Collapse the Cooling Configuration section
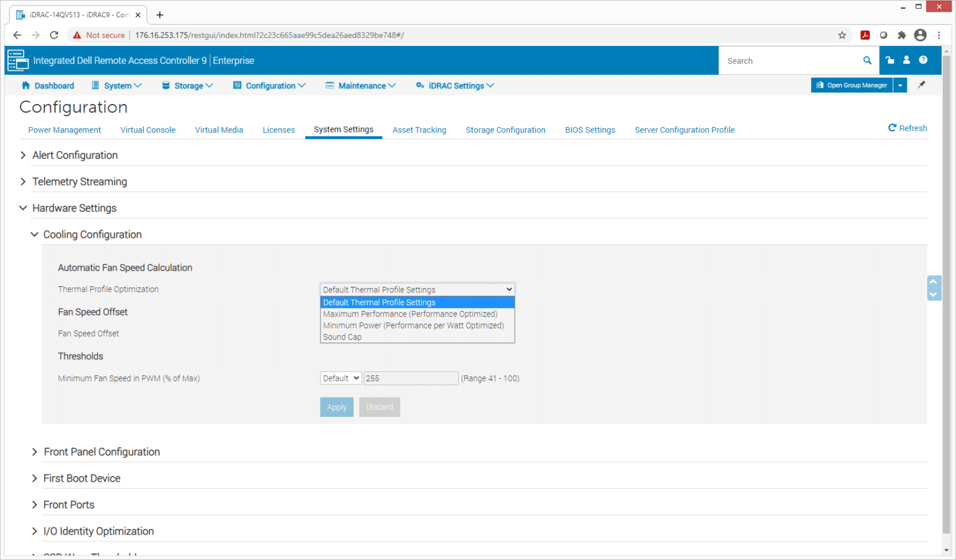The width and height of the screenshot is (956, 560). pos(92,235)
